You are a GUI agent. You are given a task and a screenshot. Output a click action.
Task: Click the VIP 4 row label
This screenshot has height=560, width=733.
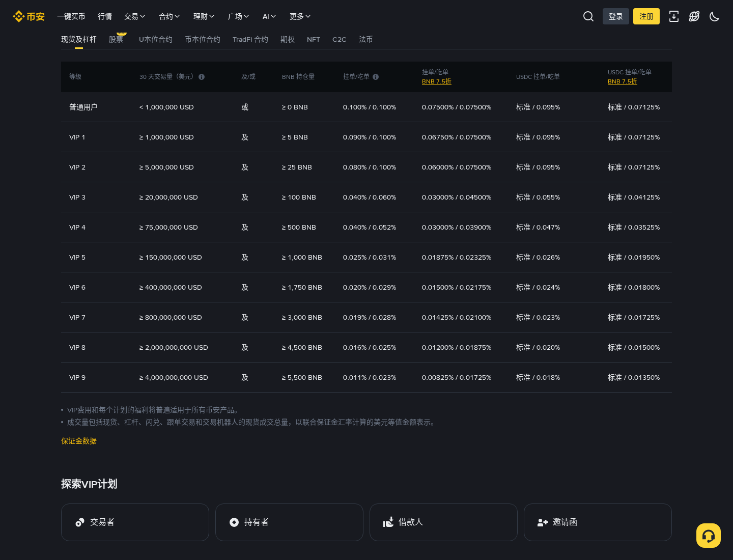pos(77,227)
